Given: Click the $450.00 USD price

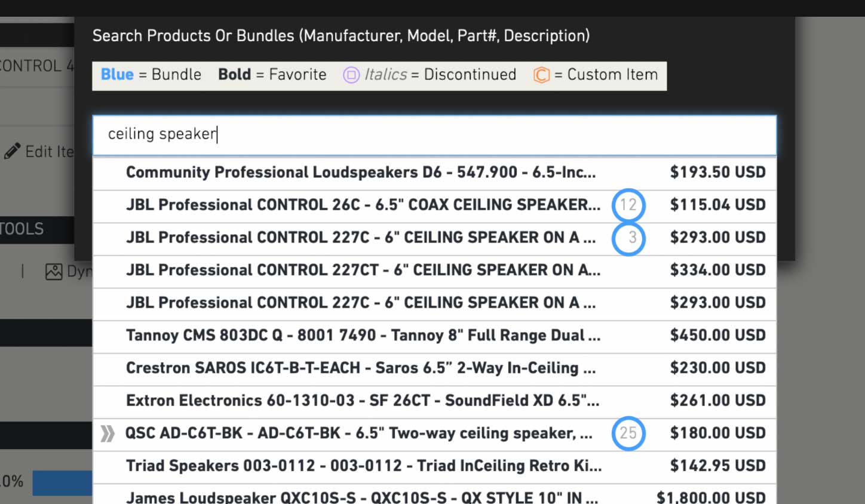Looking at the screenshot, I should pyautogui.click(x=717, y=336).
